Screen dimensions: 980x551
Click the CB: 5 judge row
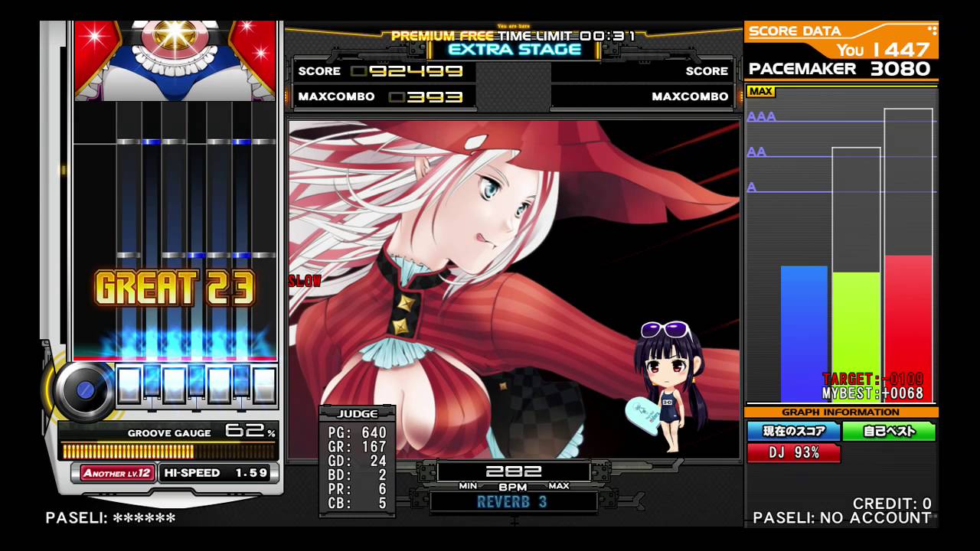[357, 504]
